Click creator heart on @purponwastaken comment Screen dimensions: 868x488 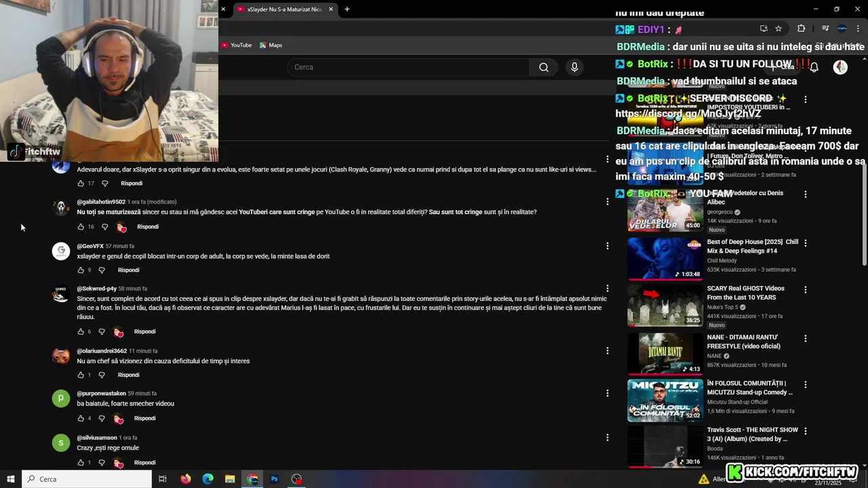(x=118, y=419)
